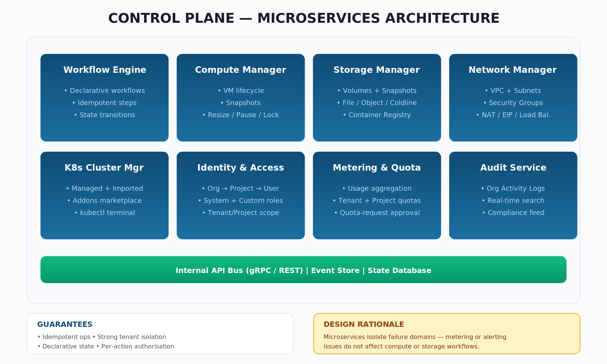Select the Compute Manager heading

(241, 70)
